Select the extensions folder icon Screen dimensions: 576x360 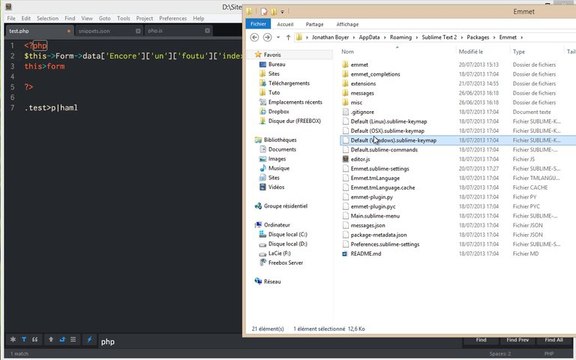(345, 84)
